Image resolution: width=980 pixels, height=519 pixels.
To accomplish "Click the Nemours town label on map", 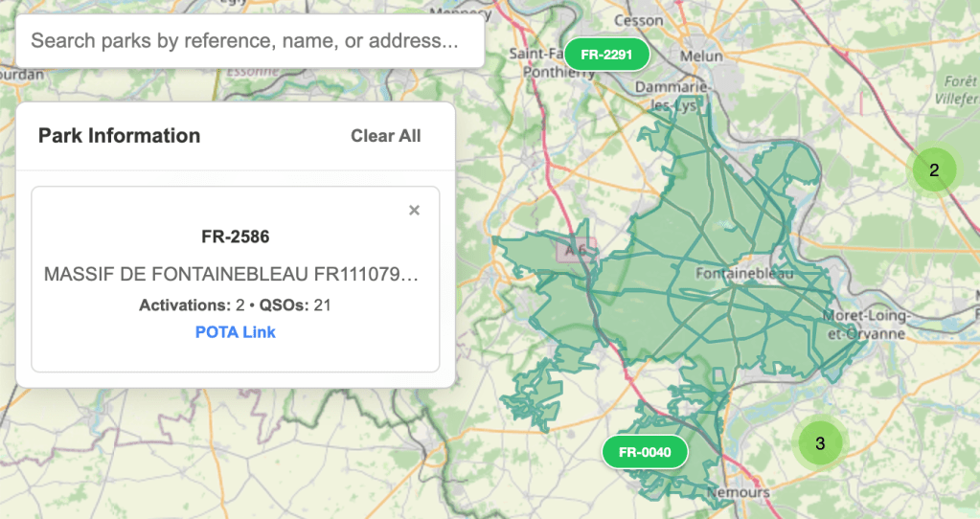I will [738, 492].
